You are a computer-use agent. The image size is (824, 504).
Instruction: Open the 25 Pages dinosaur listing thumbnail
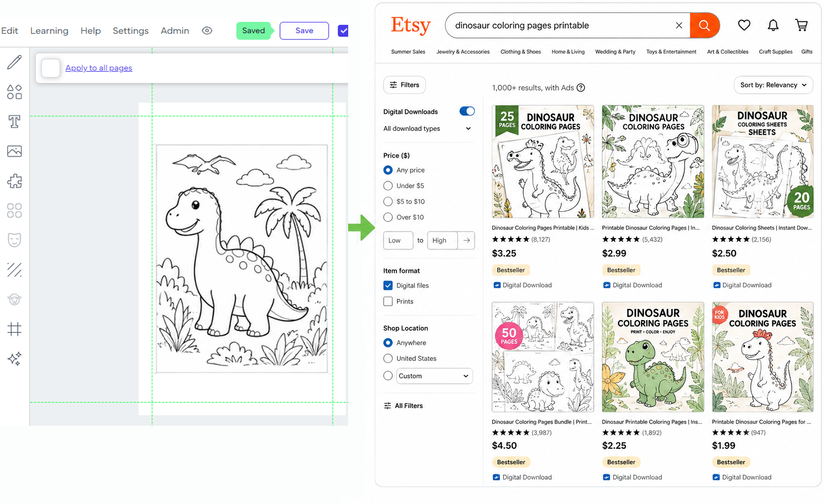[543, 161]
